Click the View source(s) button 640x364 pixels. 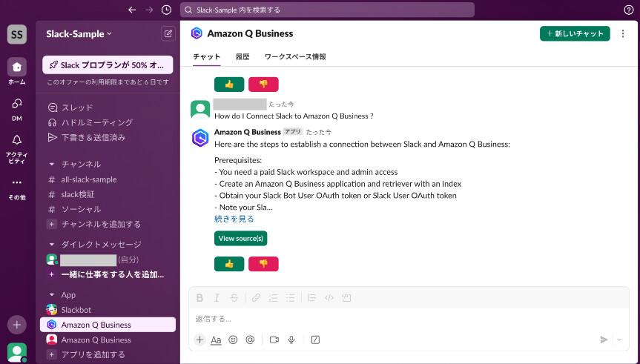pyautogui.click(x=241, y=238)
